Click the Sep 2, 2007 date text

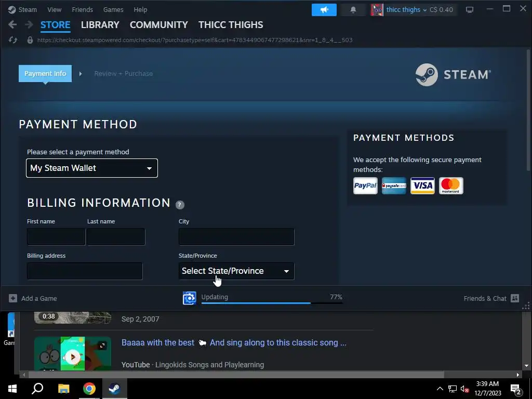click(140, 319)
